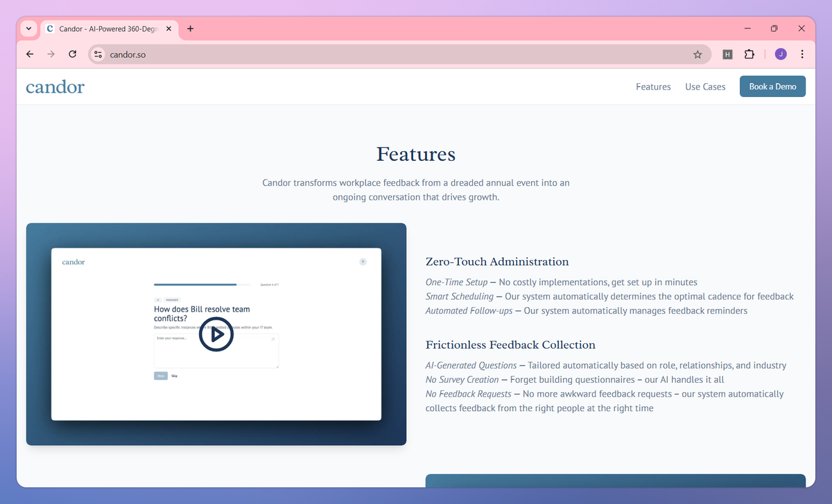Viewport: 832px width, 504px height.
Task: Open the J profile avatar
Action: (781, 54)
